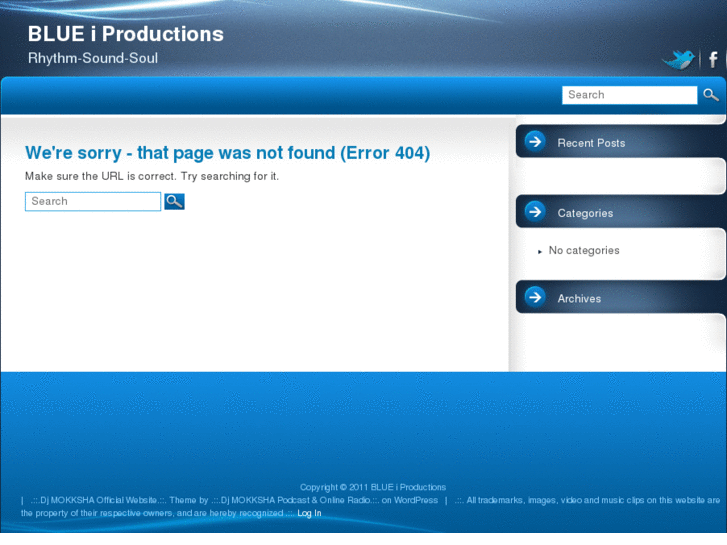The height and width of the screenshot is (545, 727).
Task: Click the WordPress link in footer
Action: pyautogui.click(x=416, y=500)
